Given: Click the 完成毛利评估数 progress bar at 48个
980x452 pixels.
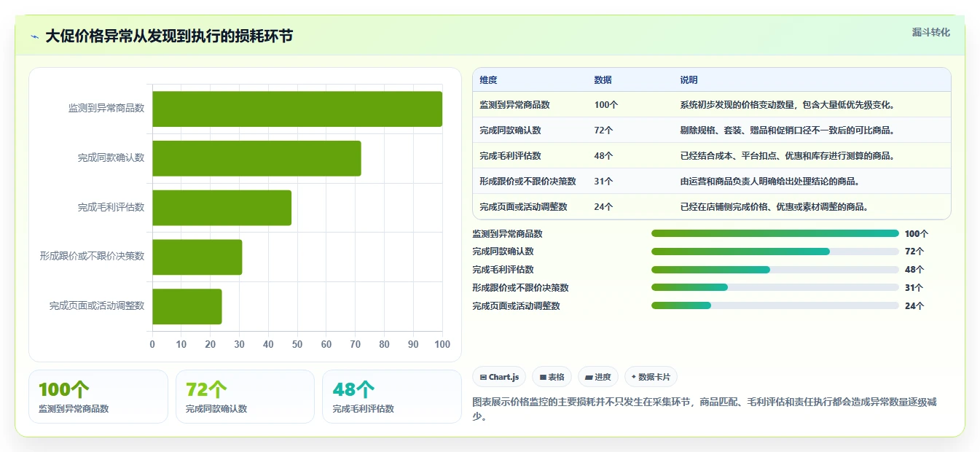Looking at the screenshot, I should (x=775, y=270).
